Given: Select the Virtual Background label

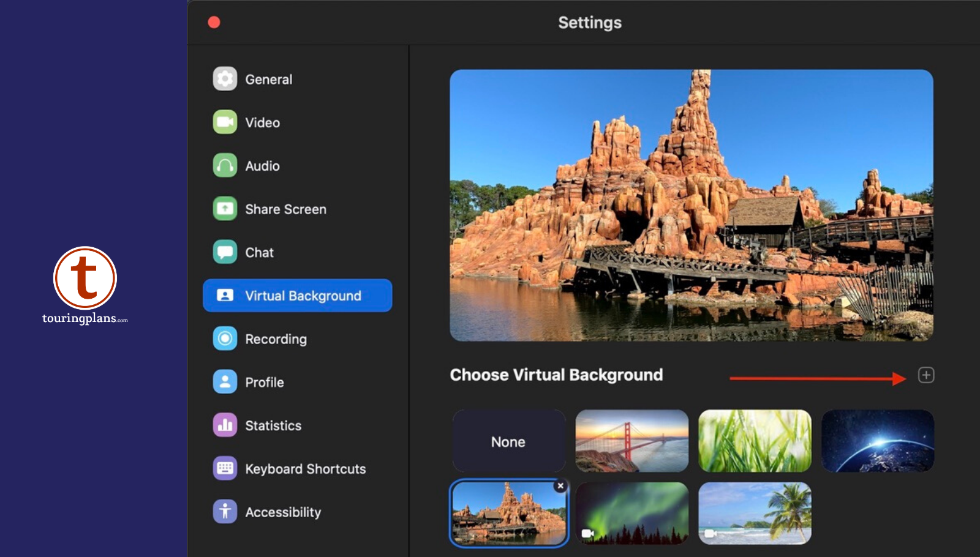Looking at the screenshot, I should coord(303,296).
